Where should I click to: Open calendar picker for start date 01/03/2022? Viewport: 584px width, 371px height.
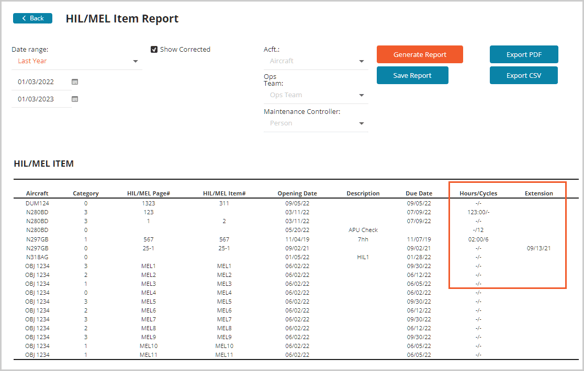[75, 82]
